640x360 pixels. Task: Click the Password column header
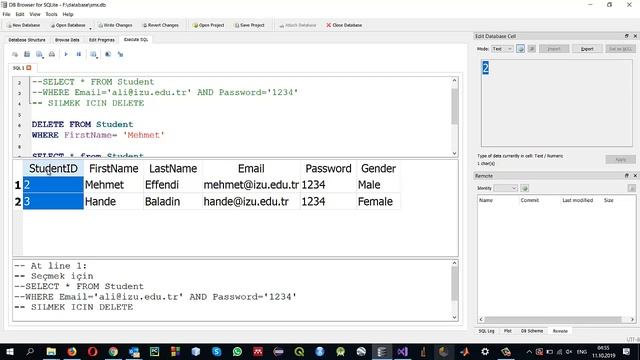(328, 169)
